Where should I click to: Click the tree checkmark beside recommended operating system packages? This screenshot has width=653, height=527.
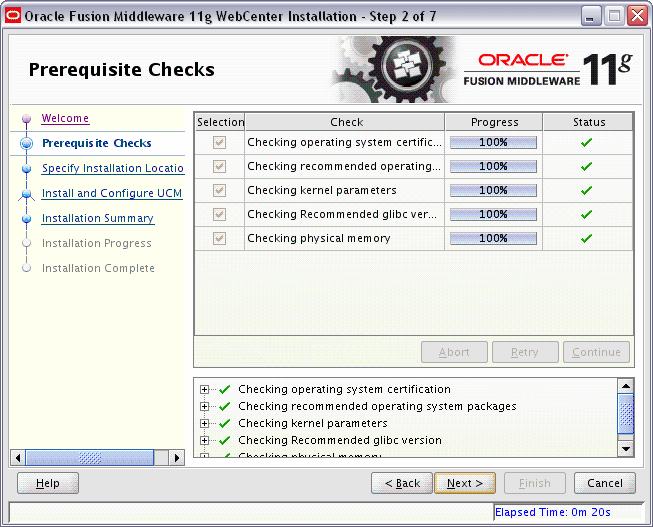[224, 406]
